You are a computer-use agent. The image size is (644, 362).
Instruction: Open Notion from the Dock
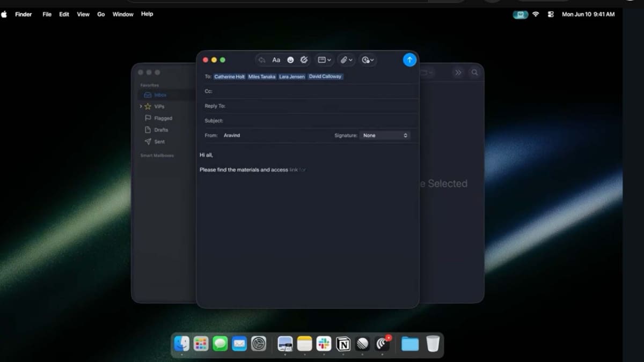343,344
